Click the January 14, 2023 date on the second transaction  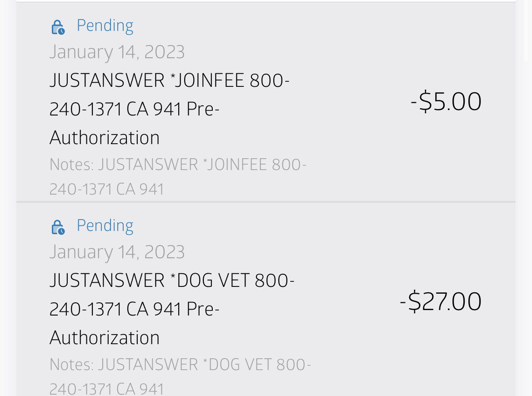coord(117,251)
